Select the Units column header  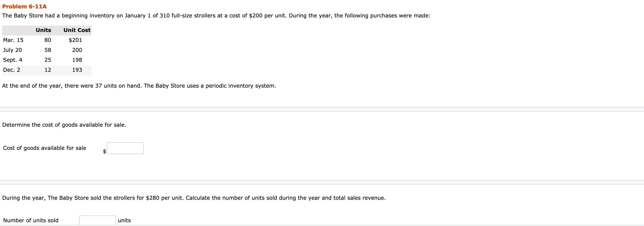43,30
